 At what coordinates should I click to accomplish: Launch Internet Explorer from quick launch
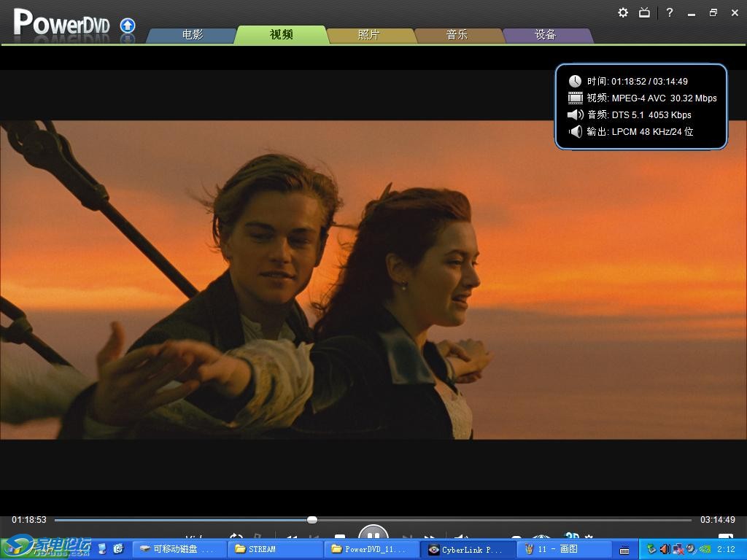tap(118, 549)
